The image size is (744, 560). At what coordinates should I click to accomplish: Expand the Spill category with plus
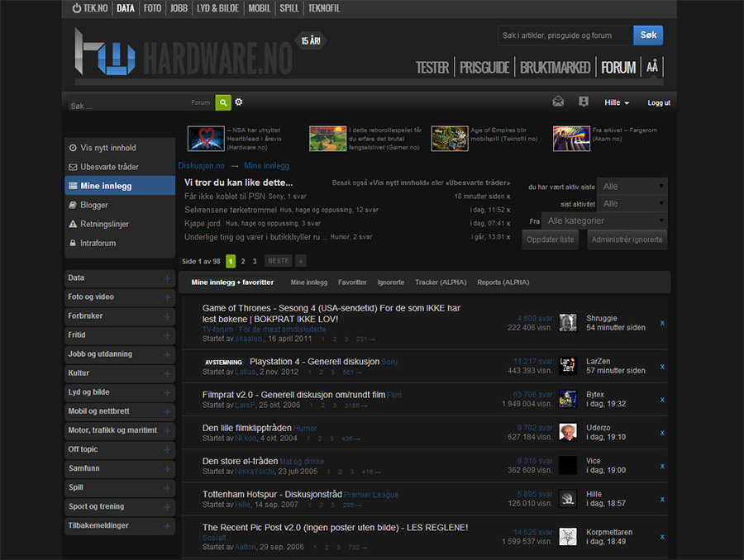(x=167, y=488)
